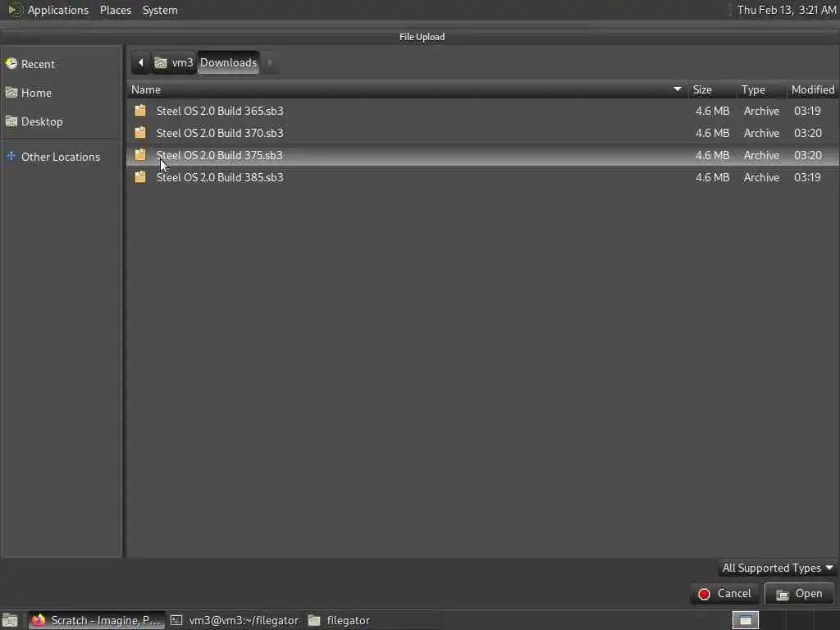840x630 pixels.
Task: Click the Desktop folder icon in sidebar
Action: (x=11, y=121)
